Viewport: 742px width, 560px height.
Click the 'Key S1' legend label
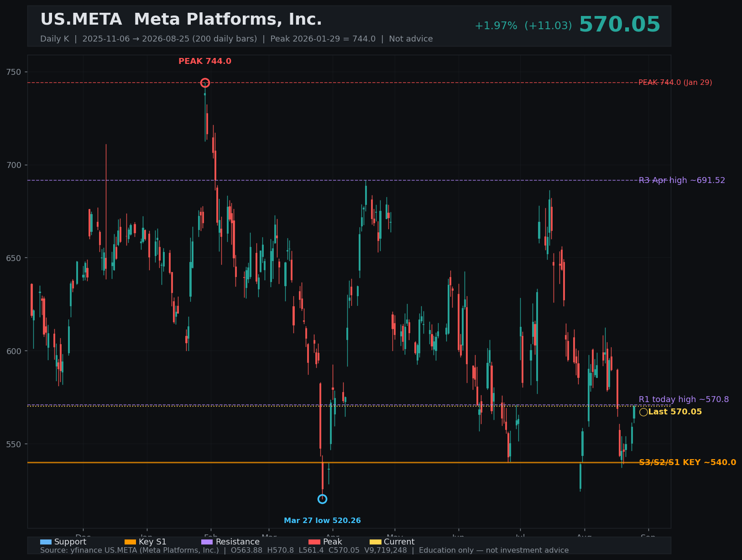(x=152, y=542)
